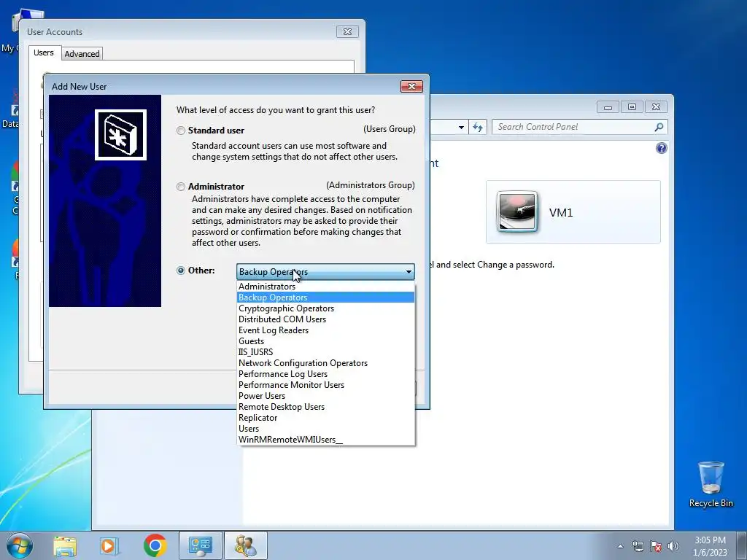Click the volume speaker tray icon
Screen dimensions: 747x560
(x=673, y=546)
